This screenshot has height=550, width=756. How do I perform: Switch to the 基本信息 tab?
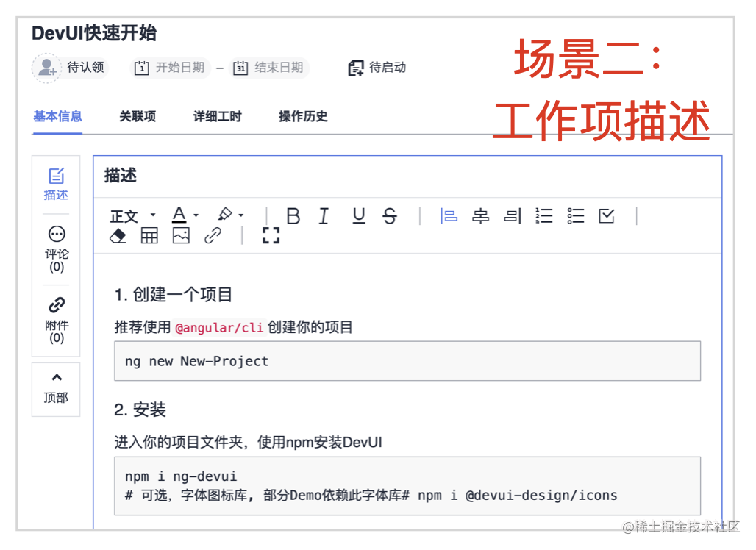tap(57, 116)
